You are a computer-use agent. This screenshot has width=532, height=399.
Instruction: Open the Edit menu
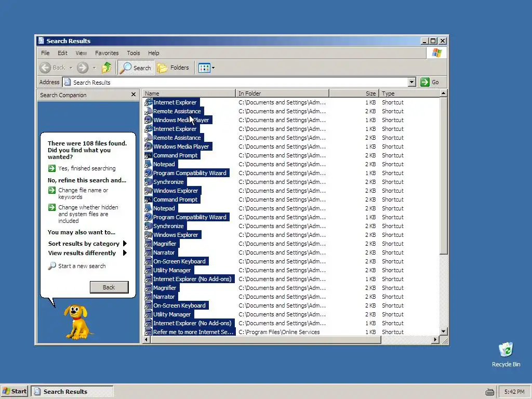tap(62, 53)
